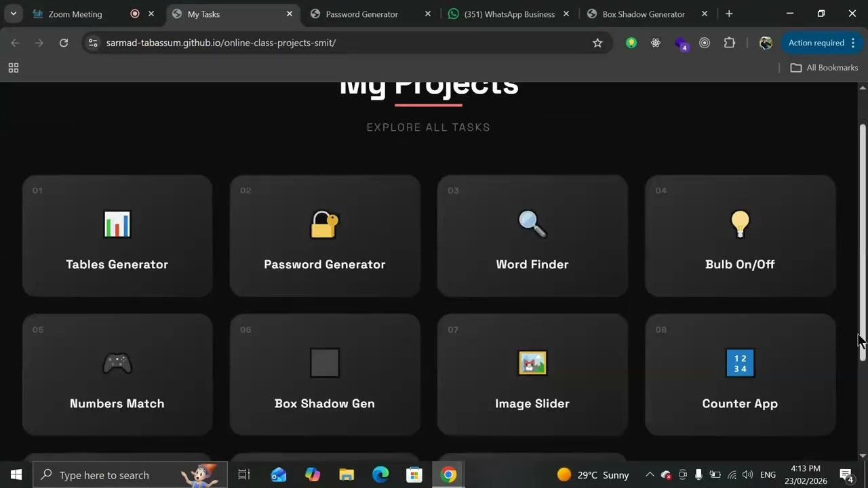This screenshot has width=868, height=488.
Task: Open the Apps grid icon in bookmarks bar
Action: pyautogui.click(x=13, y=68)
